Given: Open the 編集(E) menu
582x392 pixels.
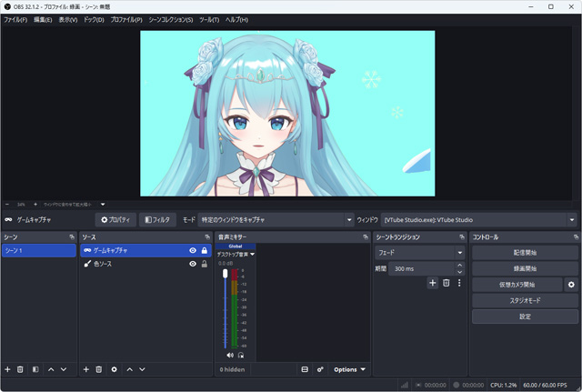Looking at the screenshot, I should click(43, 20).
